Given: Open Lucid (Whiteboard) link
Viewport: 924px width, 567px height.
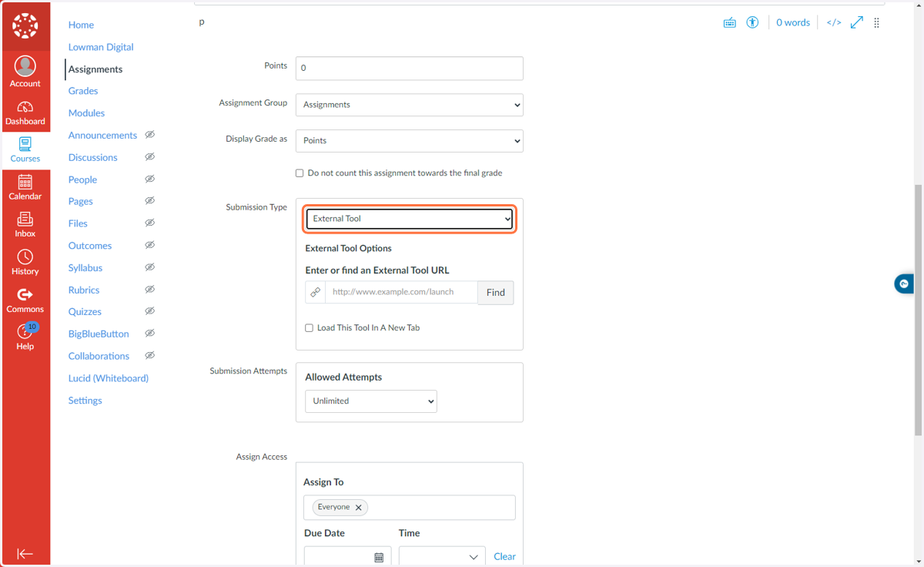Looking at the screenshot, I should point(109,378).
